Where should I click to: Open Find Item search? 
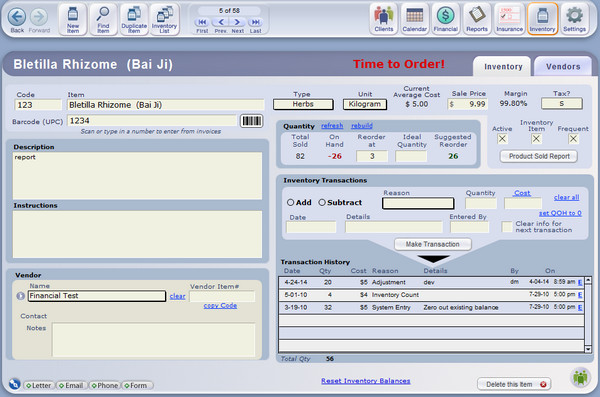(103, 20)
